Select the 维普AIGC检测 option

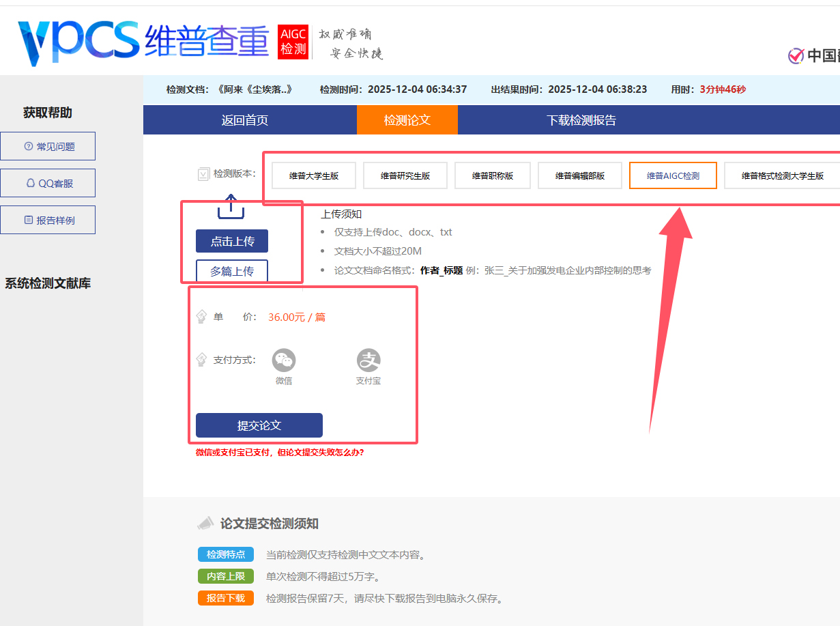(x=673, y=175)
